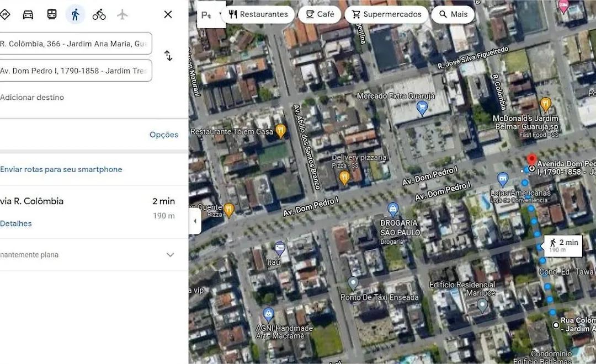This screenshot has width=596, height=364.
Task: Collapse the side panel arrow
Action: click(x=195, y=221)
